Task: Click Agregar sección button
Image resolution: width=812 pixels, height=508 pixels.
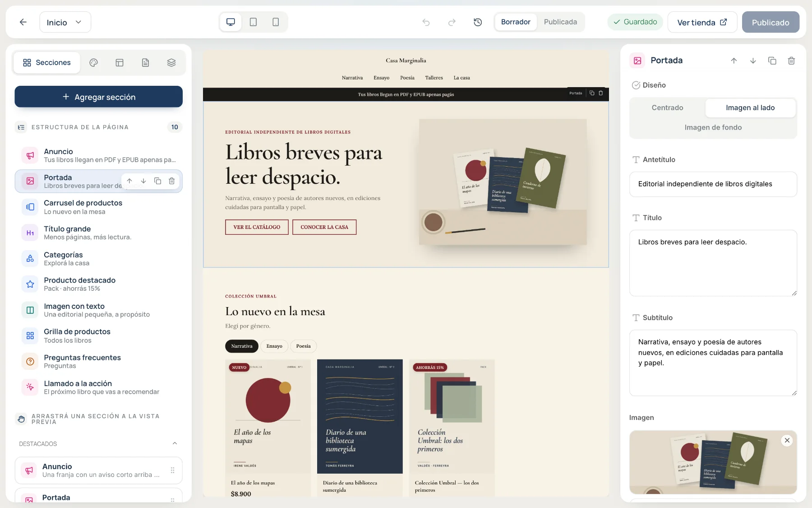Action: tap(98, 97)
